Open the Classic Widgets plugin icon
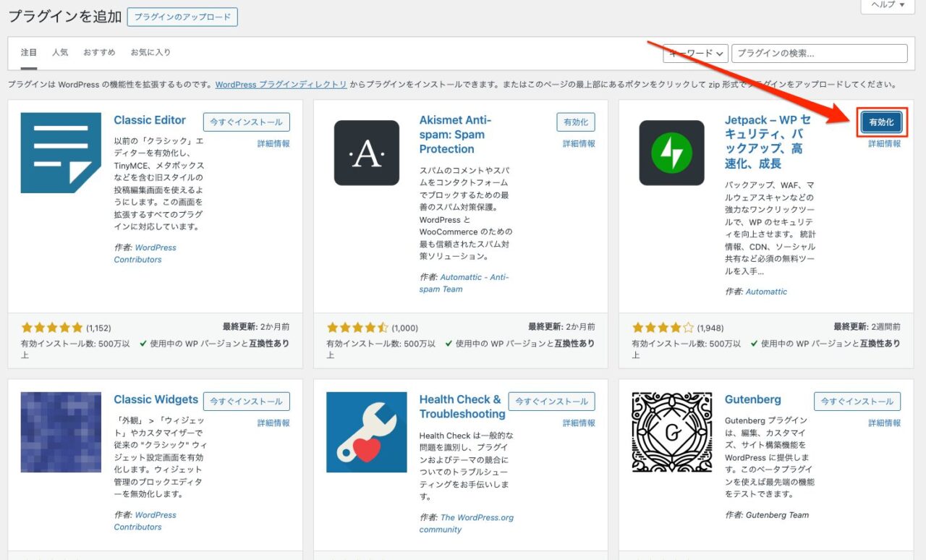This screenshot has height=560, width=926. [x=61, y=432]
